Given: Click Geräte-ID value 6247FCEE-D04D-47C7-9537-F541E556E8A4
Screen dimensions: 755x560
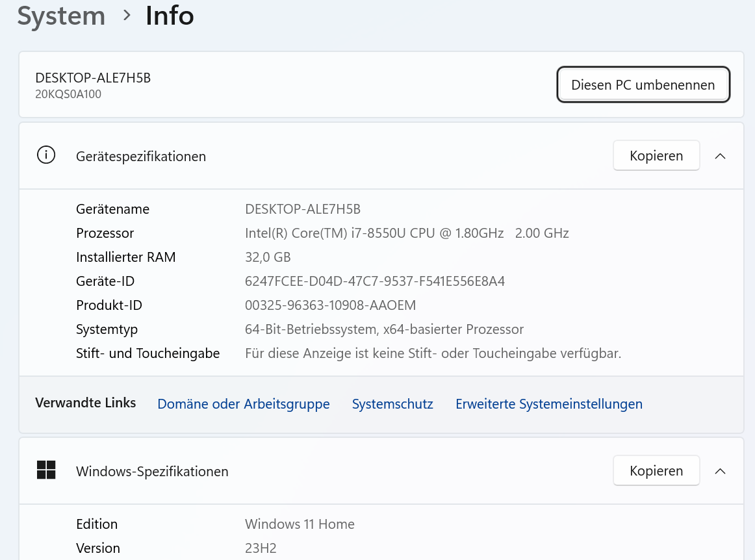Looking at the screenshot, I should tap(375, 281).
